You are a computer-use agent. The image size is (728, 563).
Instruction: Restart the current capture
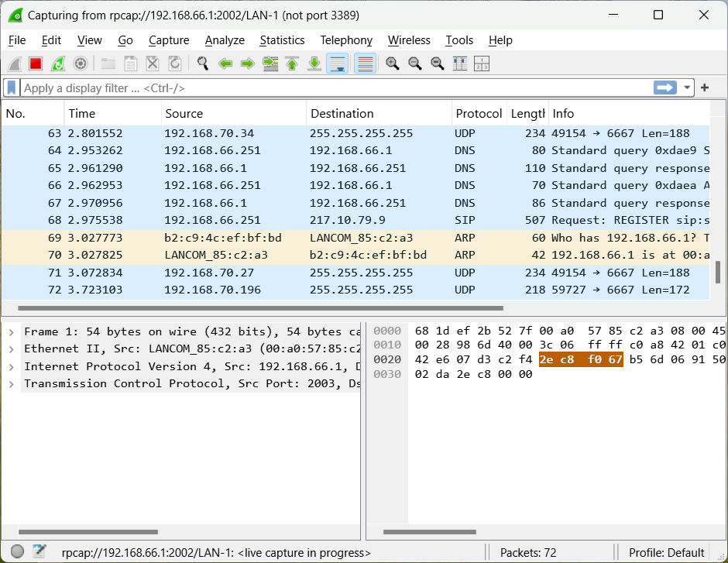click(x=58, y=64)
